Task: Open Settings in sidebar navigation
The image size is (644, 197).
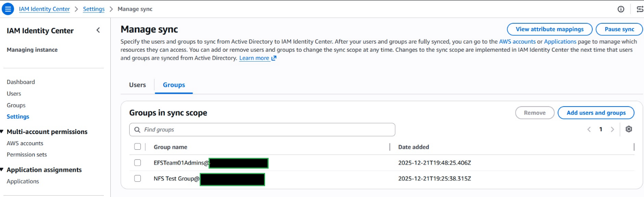Action: click(18, 116)
